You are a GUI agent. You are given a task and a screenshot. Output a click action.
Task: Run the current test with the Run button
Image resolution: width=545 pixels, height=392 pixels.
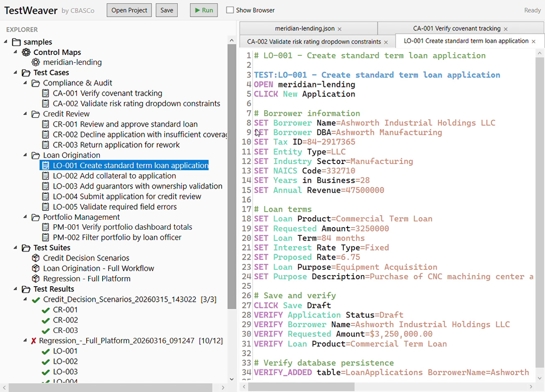204,10
